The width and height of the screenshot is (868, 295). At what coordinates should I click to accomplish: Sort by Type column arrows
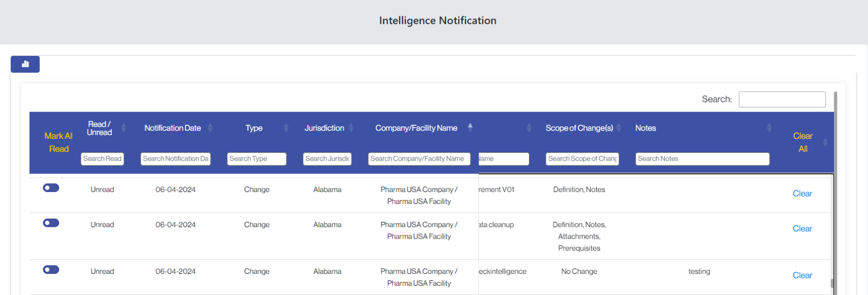tap(286, 128)
